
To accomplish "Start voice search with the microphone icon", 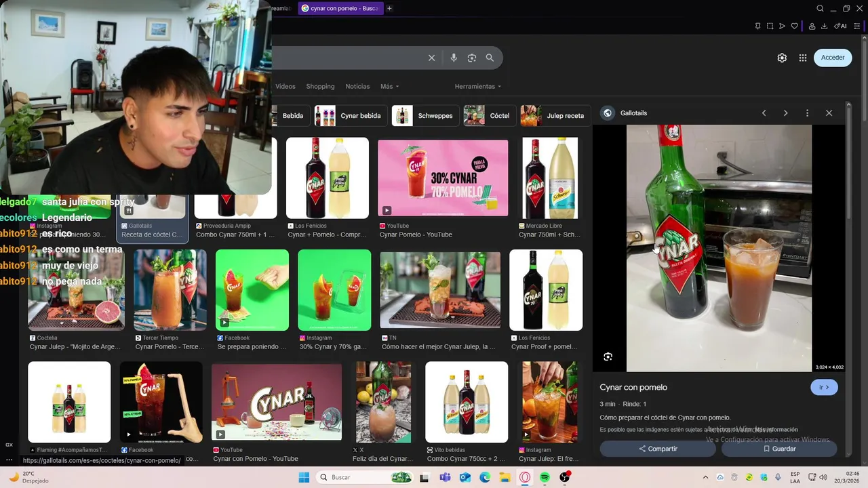I will [x=454, y=58].
